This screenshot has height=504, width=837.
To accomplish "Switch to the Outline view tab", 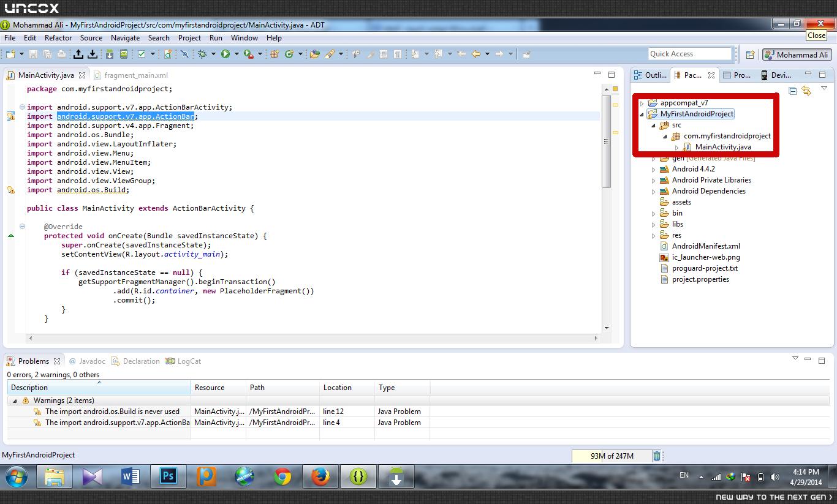I will [x=650, y=75].
